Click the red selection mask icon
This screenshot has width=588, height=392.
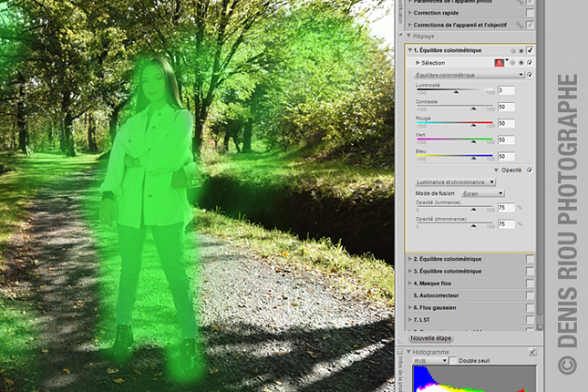tap(499, 63)
